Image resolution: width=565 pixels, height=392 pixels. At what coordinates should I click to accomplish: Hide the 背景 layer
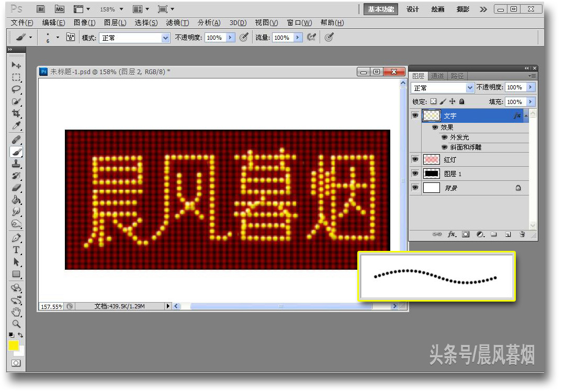(415, 188)
